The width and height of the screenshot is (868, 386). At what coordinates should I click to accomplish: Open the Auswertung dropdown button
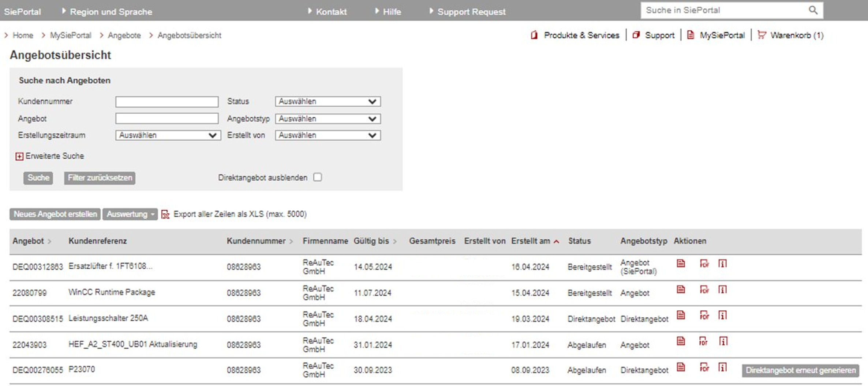click(x=130, y=214)
